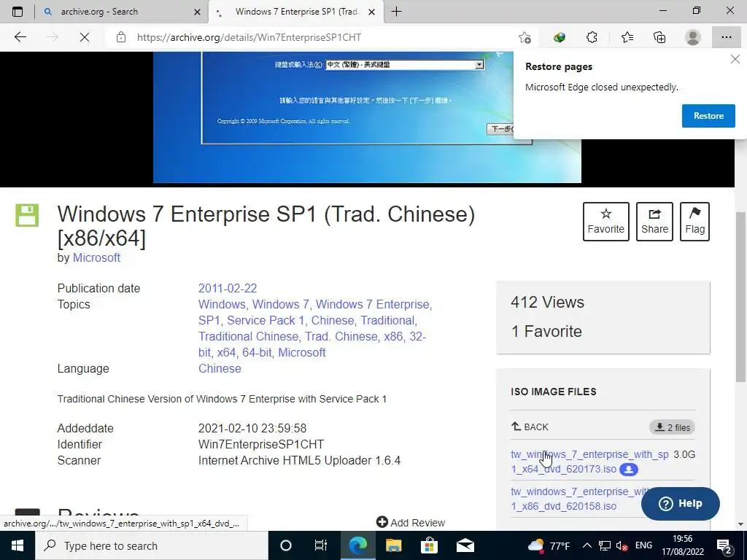Click Add Review

pyautogui.click(x=411, y=522)
